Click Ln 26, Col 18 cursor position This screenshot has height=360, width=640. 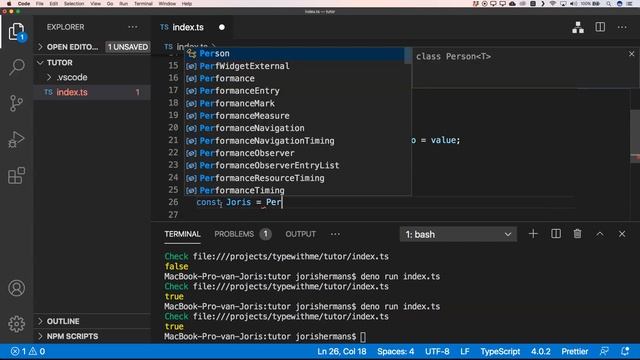pyautogui.click(x=342, y=351)
